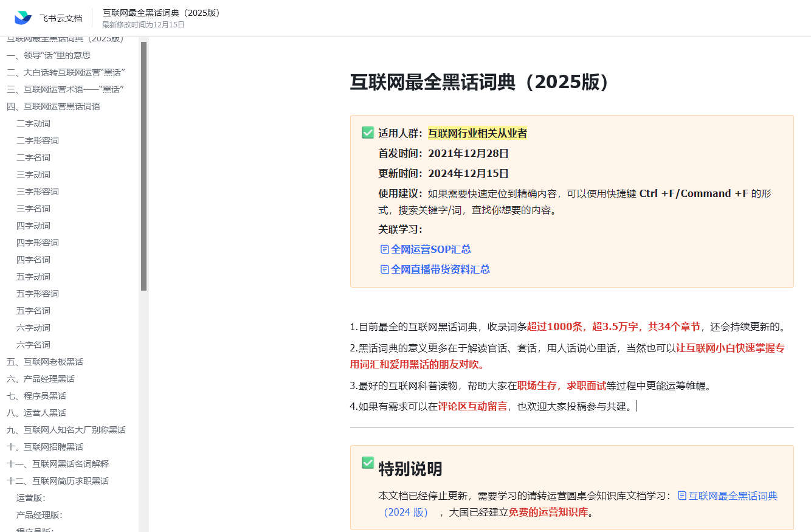811x532 pixels.
Task: Open 九、互联网人知名大厂别称黑话 outline item
Action: coord(66,430)
